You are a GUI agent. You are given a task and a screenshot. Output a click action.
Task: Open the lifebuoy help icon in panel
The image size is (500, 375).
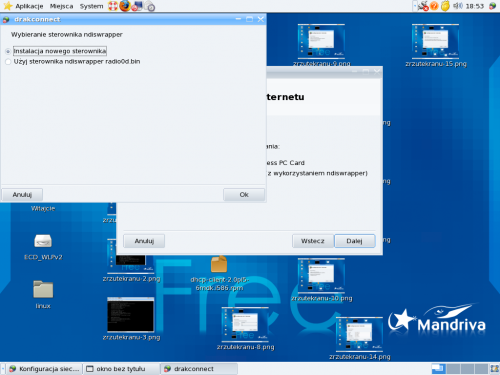[113, 6]
